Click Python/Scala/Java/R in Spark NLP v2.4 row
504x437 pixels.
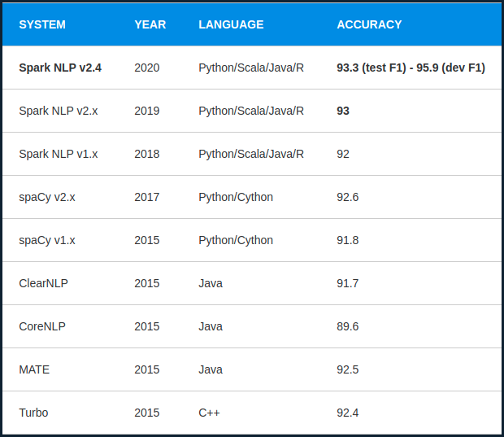pyautogui.click(x=251, y=68)
